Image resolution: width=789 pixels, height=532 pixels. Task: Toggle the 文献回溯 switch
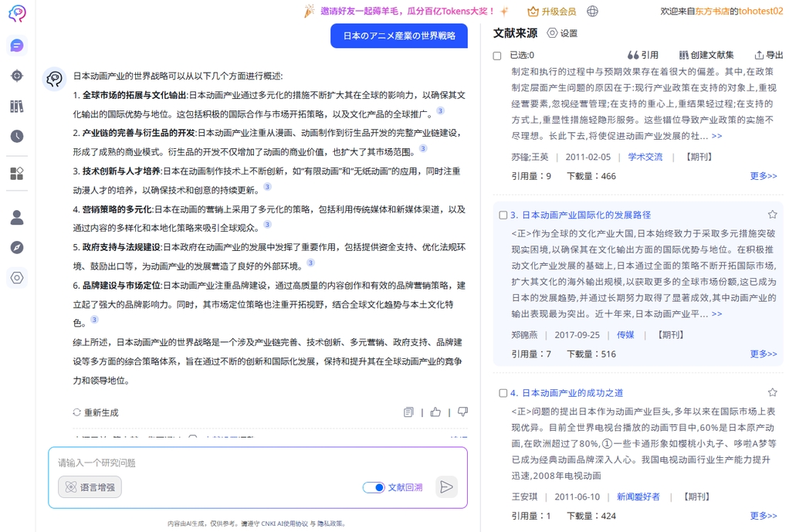[x=374, y=487]
